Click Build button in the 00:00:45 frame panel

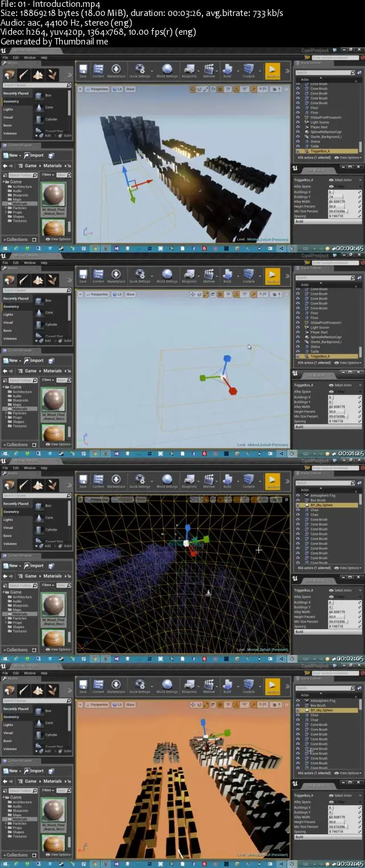coord(327,222)
